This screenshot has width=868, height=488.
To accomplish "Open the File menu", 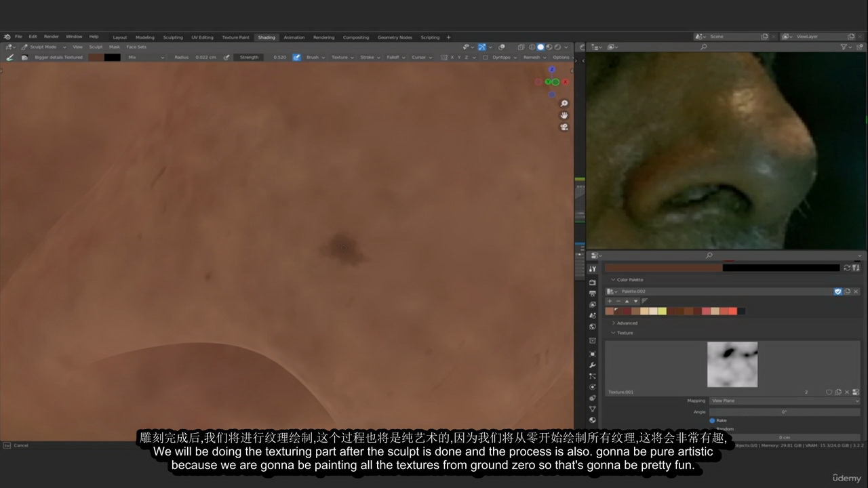I will pos(18,37).
